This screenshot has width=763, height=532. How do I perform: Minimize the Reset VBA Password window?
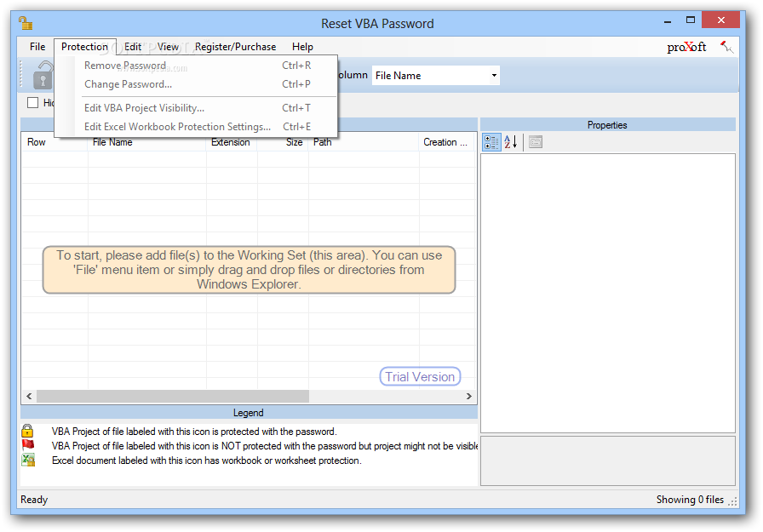[668, 21]
